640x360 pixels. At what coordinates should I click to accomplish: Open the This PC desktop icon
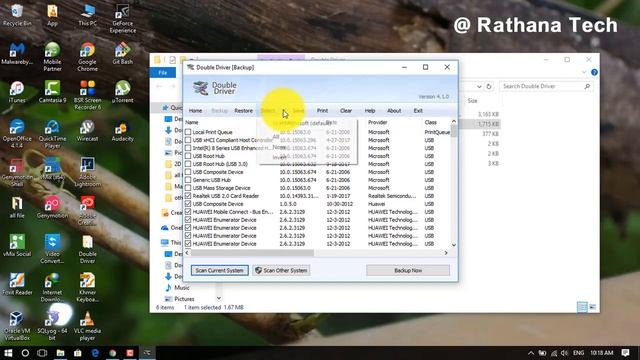(87, 15)
